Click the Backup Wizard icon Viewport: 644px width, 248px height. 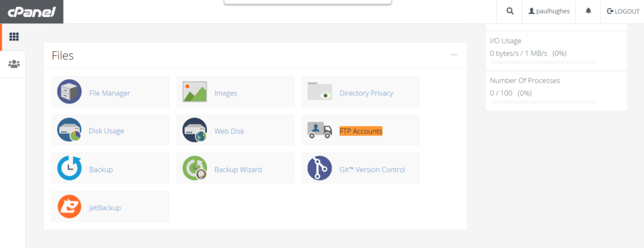[195, 168]
